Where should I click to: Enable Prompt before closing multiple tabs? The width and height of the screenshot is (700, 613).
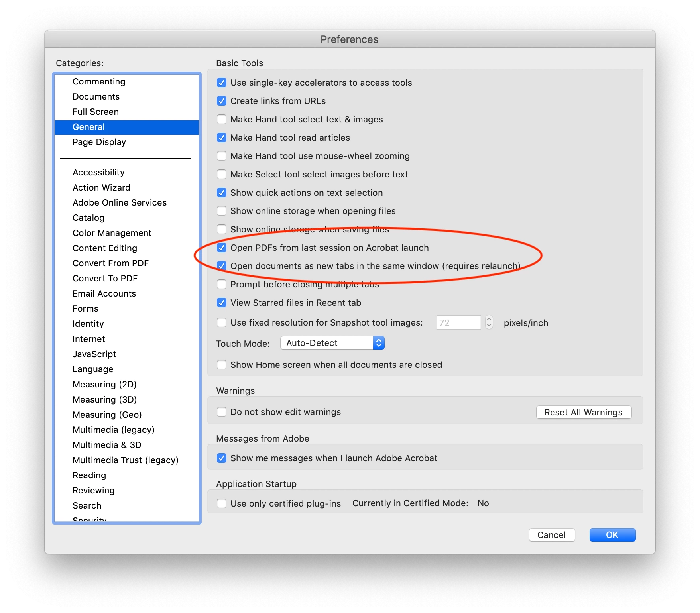coord(222,284)
